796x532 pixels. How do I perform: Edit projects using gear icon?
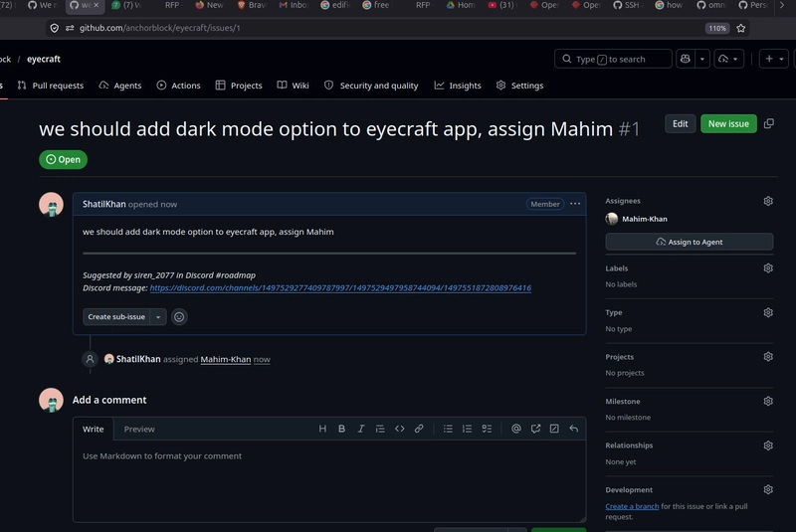768,357
